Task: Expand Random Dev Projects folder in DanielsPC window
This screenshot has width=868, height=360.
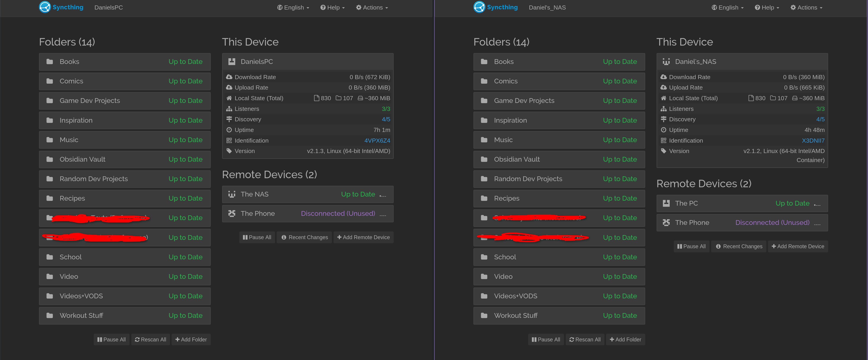Action: coord(125,179)
